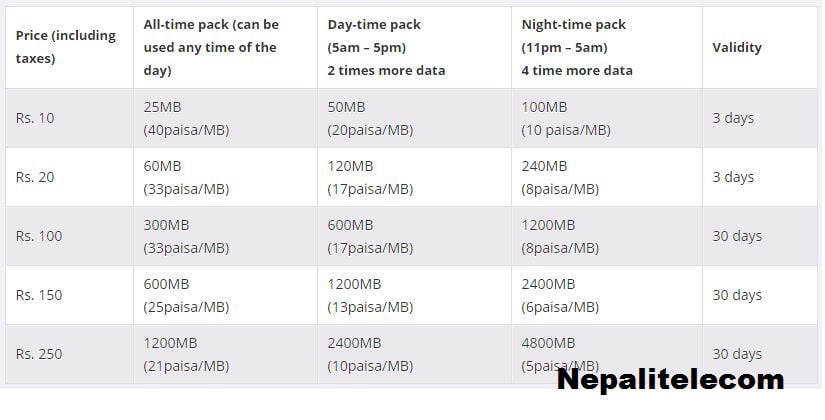The width and height of the screenshot is (825, 420).
Task: Click the "Rs. 100" price cell
Action: tap(69, 236)
